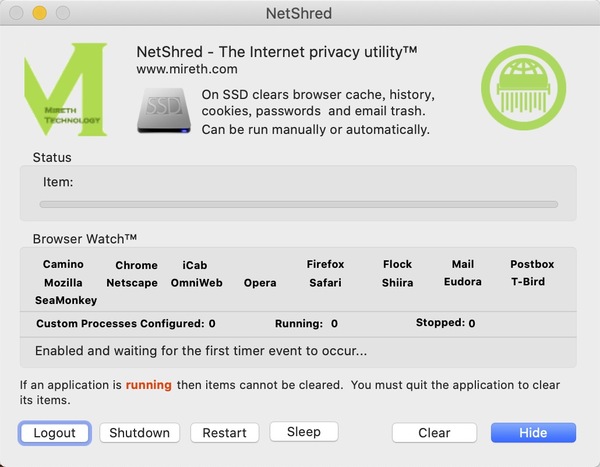This screenshot has height=467, width=600.
Task: Click the www.mireth.com link
Action: (187, 69)
